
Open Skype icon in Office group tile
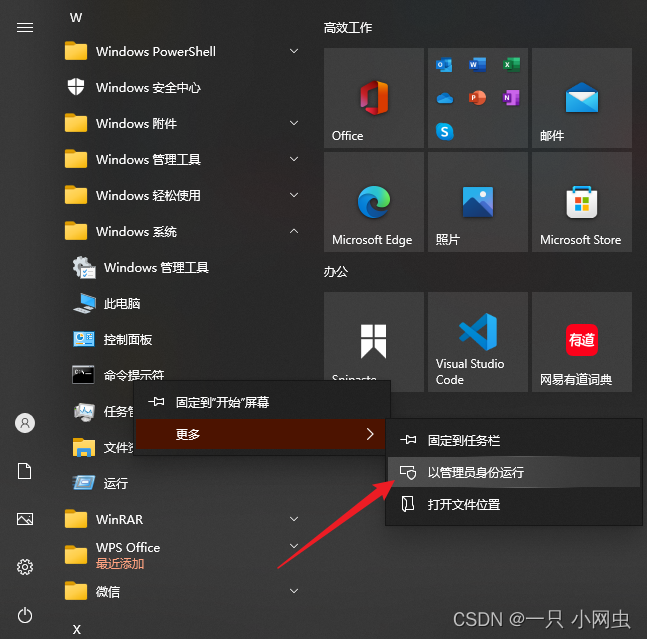(x=444, y=132)
